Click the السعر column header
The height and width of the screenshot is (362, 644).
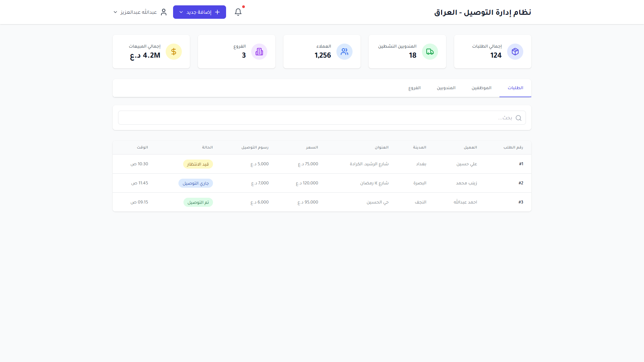click(x=312, y=147)
